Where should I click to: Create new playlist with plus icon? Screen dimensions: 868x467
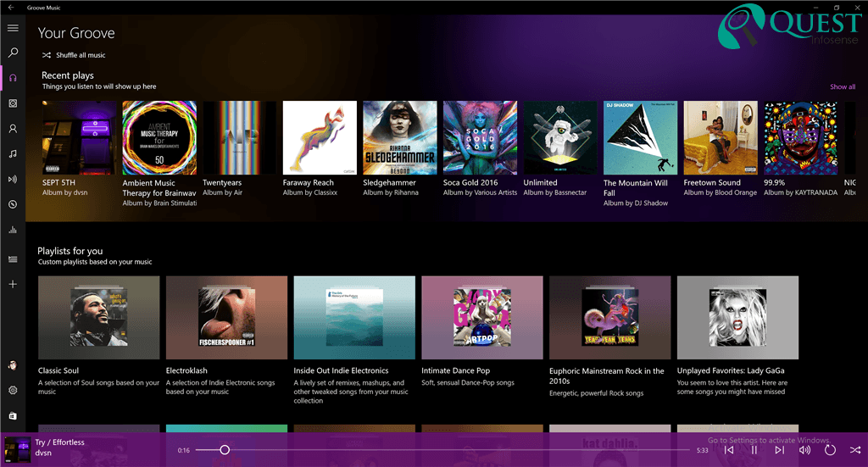(13, 284)
